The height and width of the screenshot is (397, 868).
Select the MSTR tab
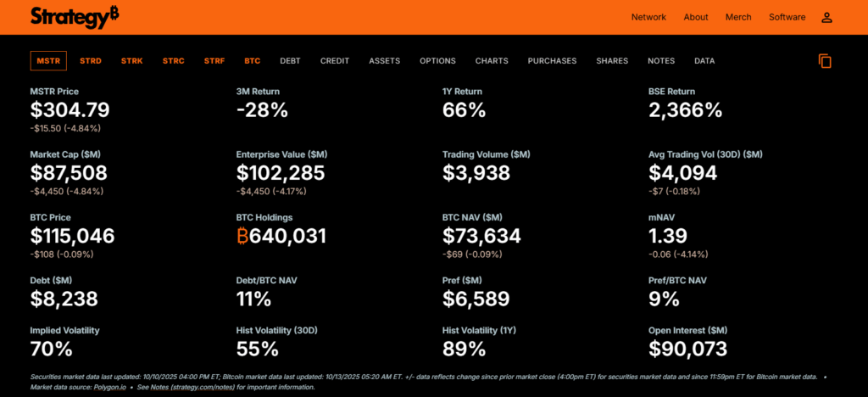[48, 61]
